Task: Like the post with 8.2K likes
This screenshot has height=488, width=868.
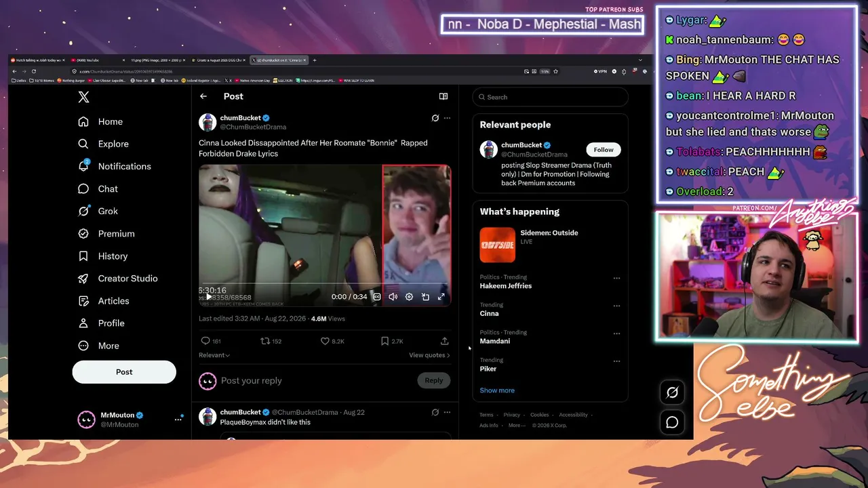Action: click(325, 341)
